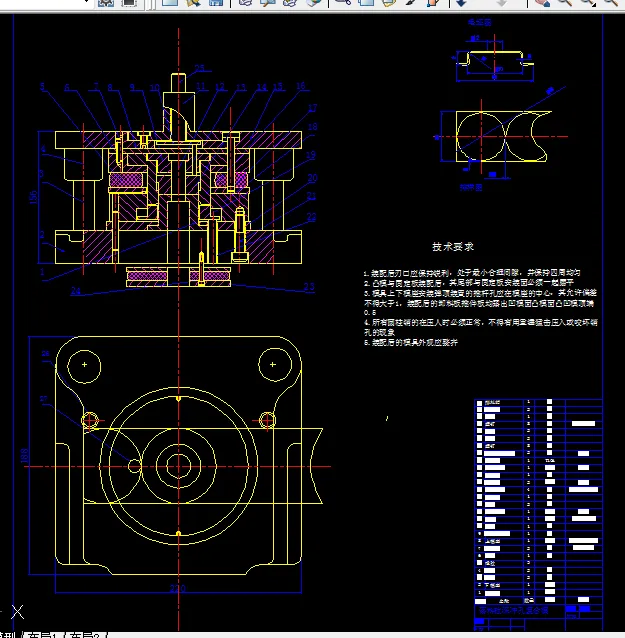Select part balloon number 17
This screenshot has width=625, height=638.
pyautogui.click(x=312, y=108)
